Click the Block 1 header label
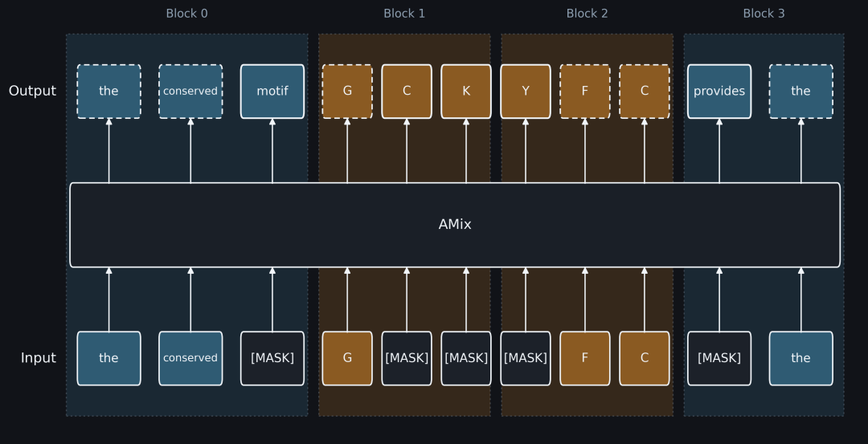 (x=404, y=14)
